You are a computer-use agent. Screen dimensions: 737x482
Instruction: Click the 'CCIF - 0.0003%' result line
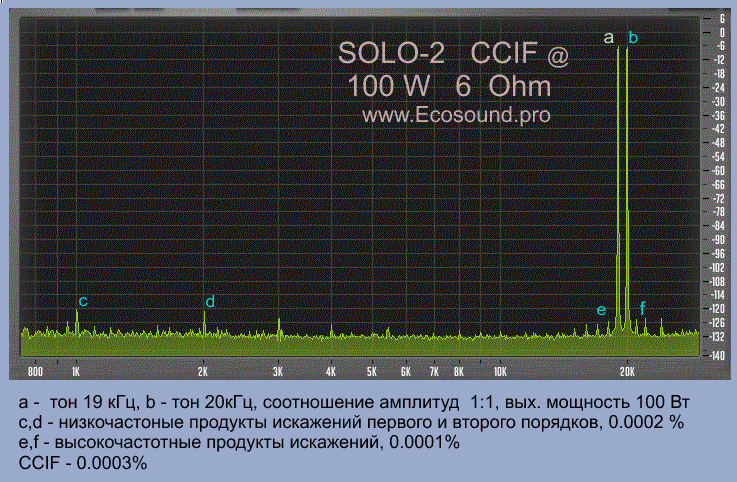(x=83, y=463)
